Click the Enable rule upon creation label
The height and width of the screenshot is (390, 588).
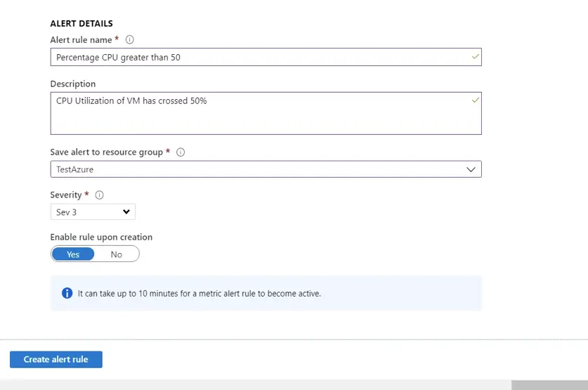(x=101, y=237)
